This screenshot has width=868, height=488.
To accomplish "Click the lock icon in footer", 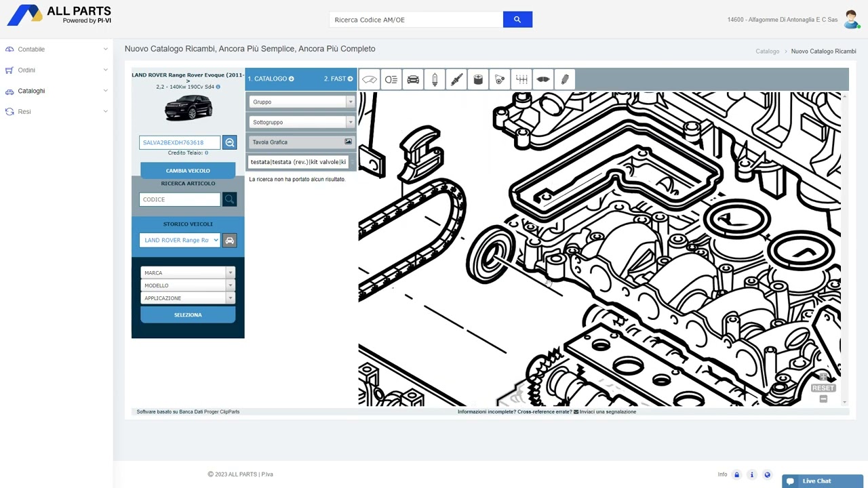I will pos(736,474).
